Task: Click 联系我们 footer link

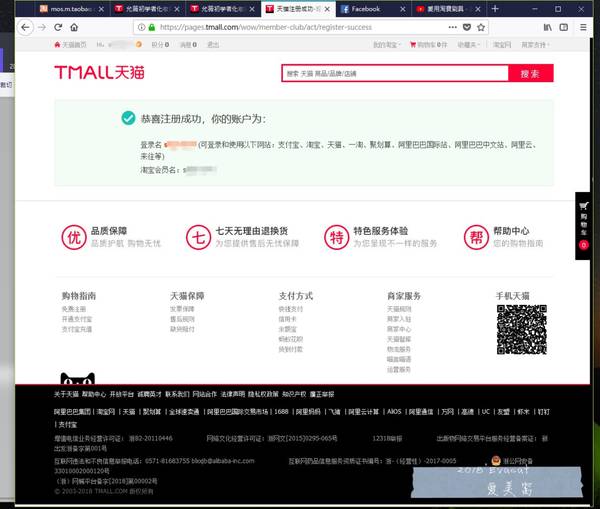Action: pyautogui.click(x=177, y=394)
